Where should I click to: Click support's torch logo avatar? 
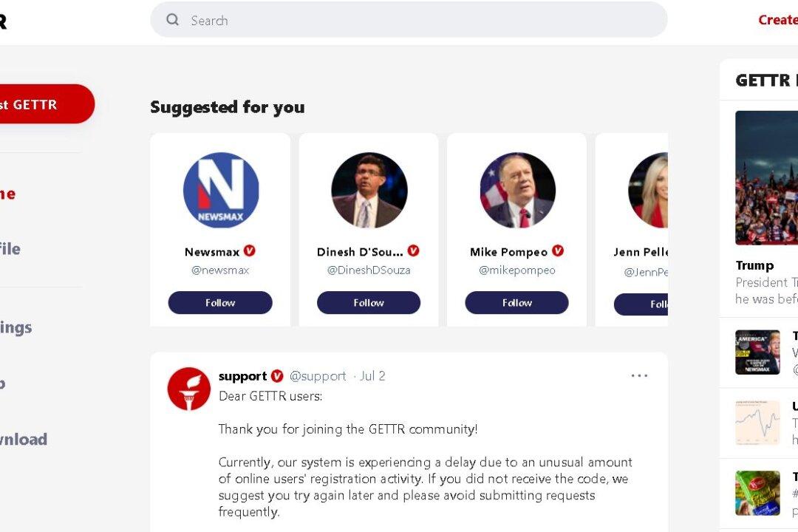coord(188,389)
